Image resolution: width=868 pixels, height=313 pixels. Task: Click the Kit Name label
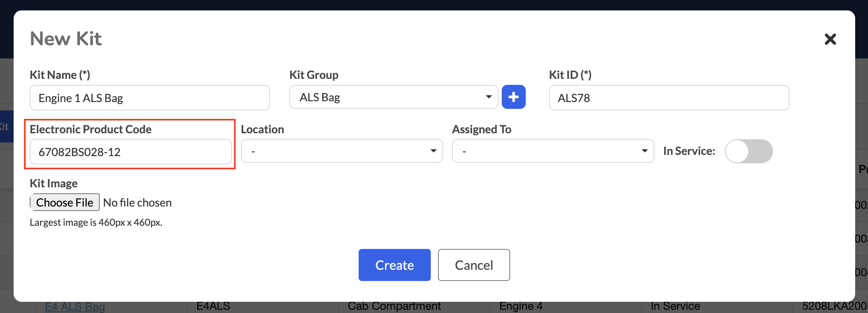click(60, 75)
